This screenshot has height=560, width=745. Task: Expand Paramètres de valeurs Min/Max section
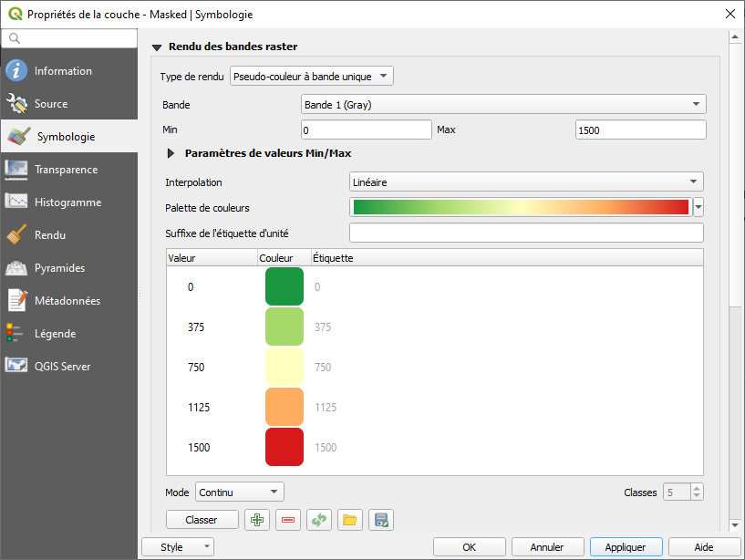171,154
